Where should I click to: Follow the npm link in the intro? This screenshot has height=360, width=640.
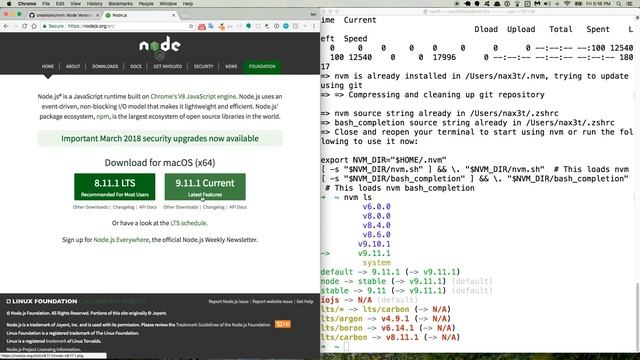click(102, 116)
